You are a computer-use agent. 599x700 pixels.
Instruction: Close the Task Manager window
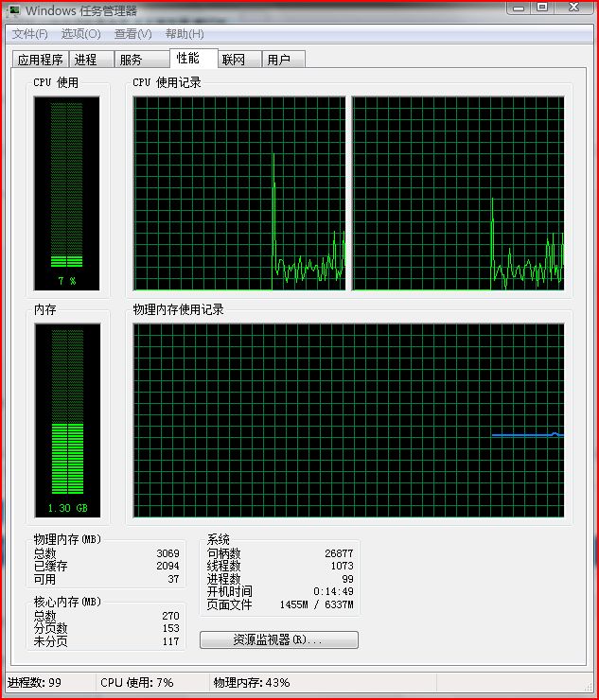click(574, 8)
